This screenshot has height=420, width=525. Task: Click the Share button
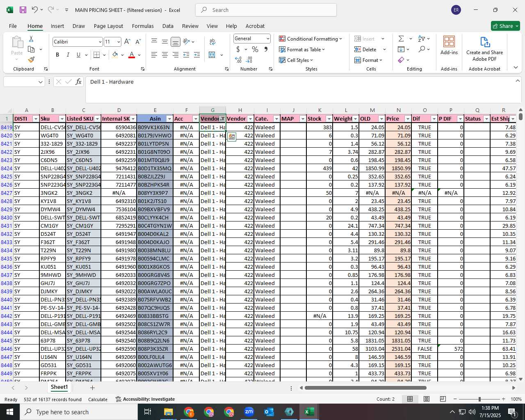(x=505, y=26)
